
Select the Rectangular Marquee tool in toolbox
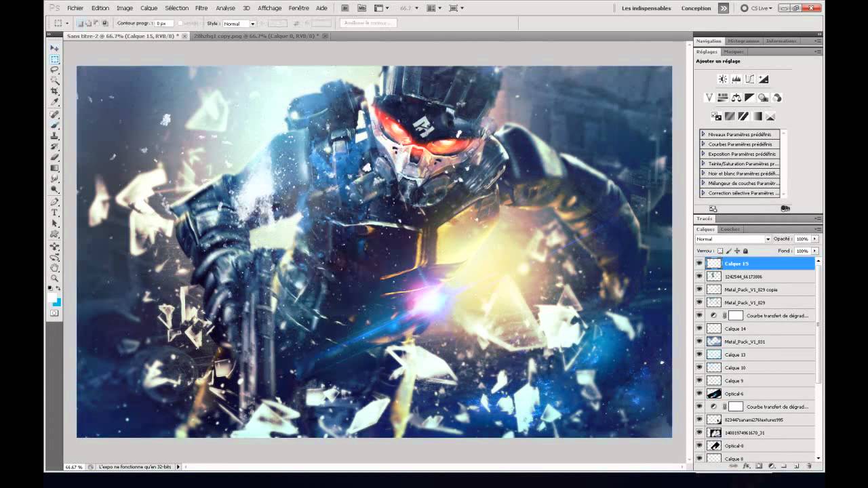click(55, 60)
